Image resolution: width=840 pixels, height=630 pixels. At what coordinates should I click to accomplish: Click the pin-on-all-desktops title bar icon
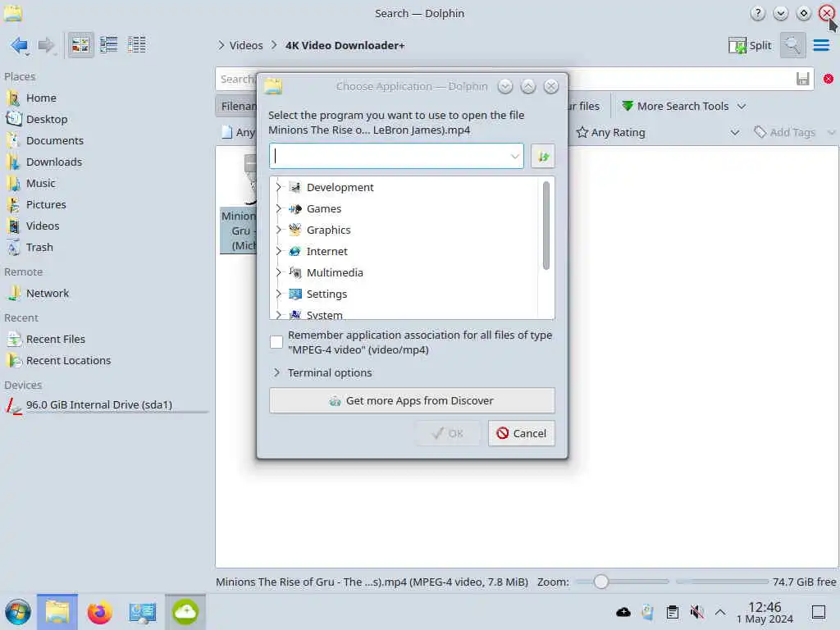(x=804, y=13)
